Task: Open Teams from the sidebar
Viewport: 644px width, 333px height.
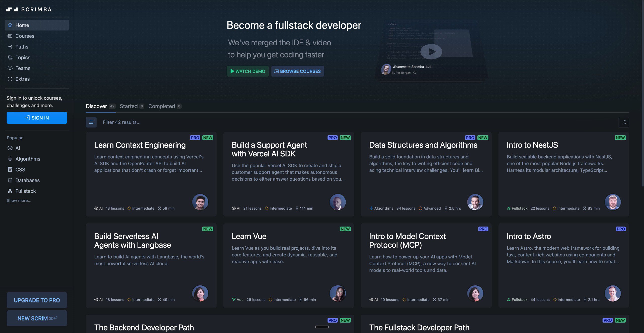Action: click(23, 68)
